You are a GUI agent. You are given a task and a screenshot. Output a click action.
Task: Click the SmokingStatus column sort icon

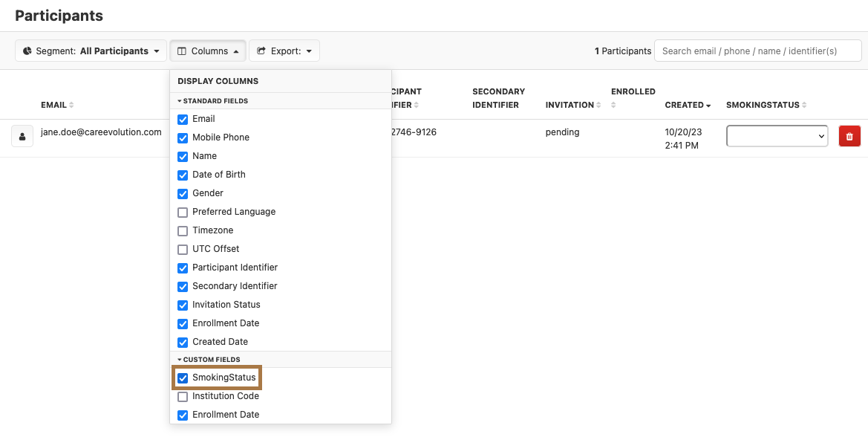[x=804, y=106]
